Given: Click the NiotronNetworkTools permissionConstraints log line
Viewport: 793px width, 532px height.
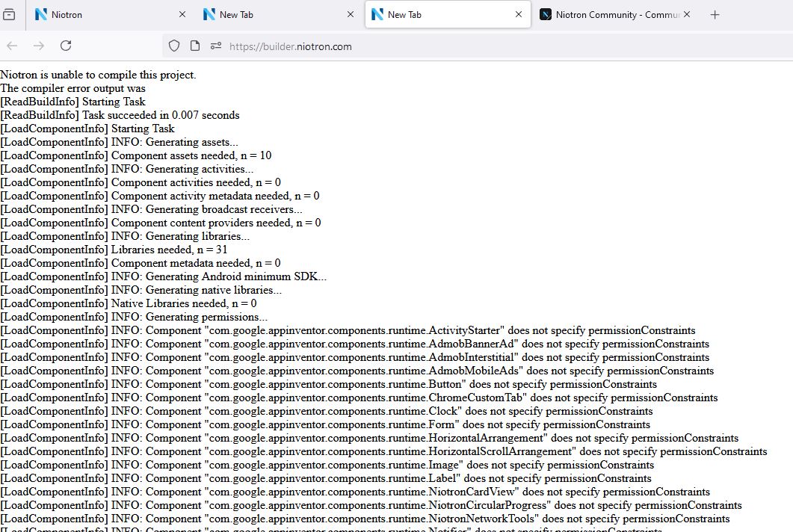Looking at the screenshot, I should [365, 519].
